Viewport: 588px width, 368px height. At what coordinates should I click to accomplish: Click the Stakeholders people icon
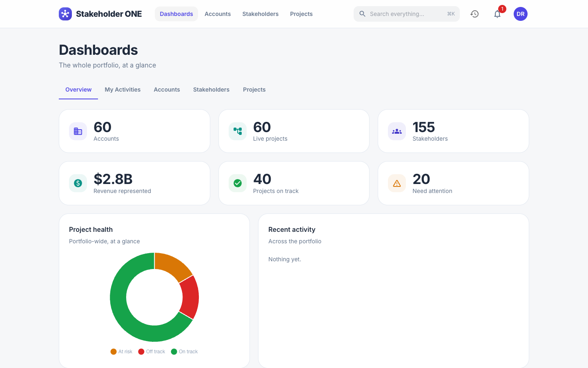[x=397, y=131]
